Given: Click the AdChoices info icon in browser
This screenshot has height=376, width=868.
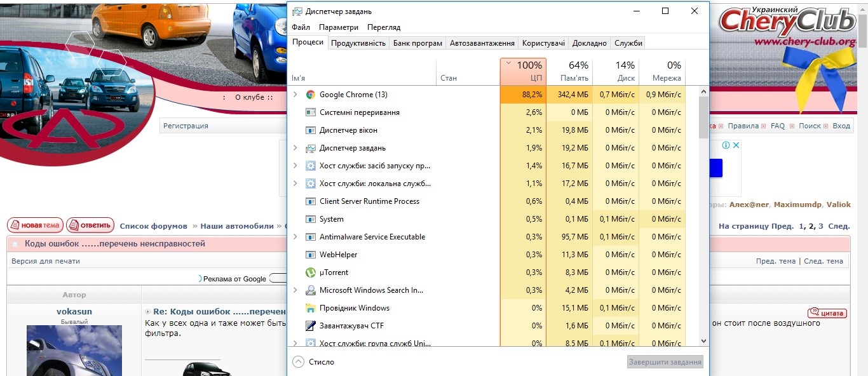Looking at the screenshot, I should tap(726, 145).
